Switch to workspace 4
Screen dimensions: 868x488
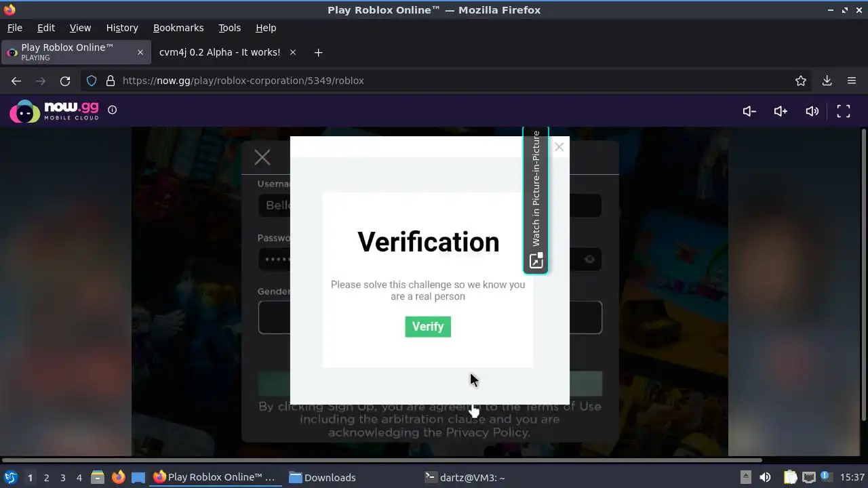[79, 477]
